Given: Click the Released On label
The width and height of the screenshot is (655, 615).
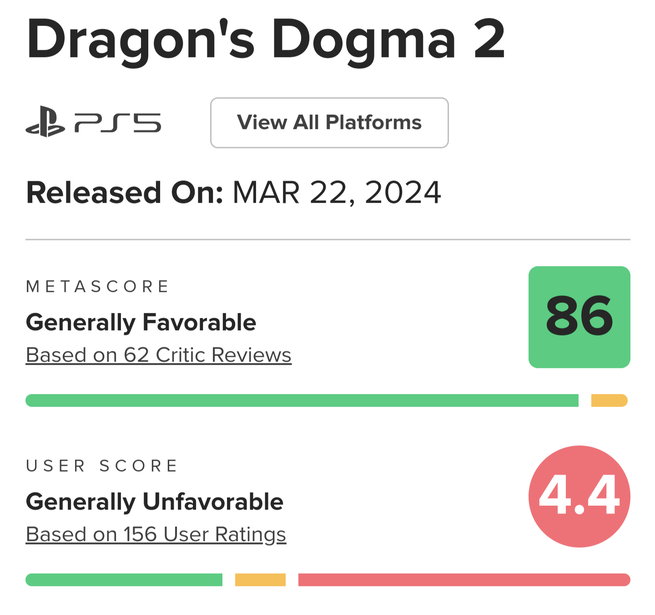Looking at the screenshot, I should tap(124, 192).
